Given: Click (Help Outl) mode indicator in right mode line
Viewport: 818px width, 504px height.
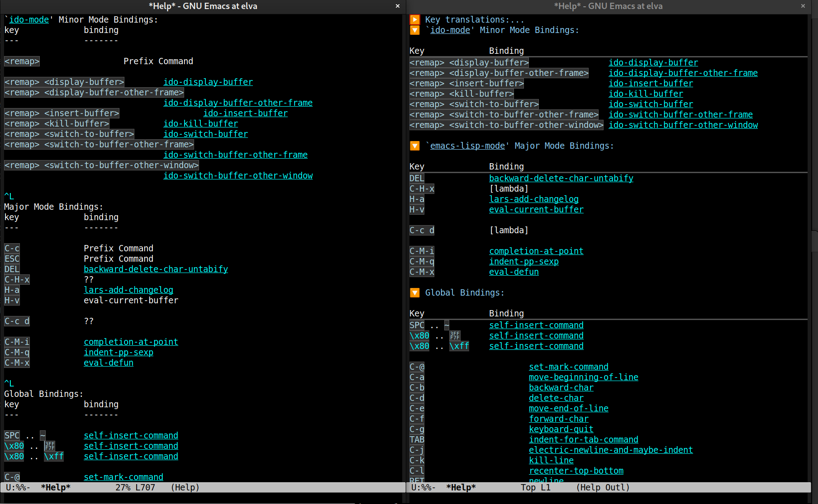Looking at the screenshot, I should 603,487.
